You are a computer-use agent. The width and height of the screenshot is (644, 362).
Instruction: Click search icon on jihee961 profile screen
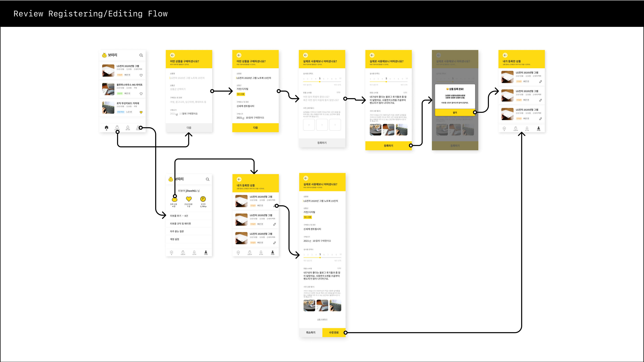(207, 179)
